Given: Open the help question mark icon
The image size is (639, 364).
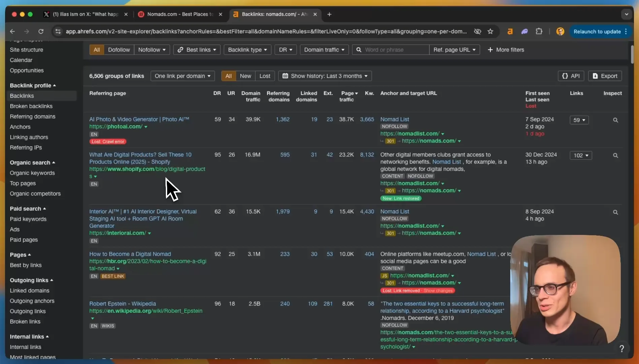Looking at the screenshot, I should [621, 348].
